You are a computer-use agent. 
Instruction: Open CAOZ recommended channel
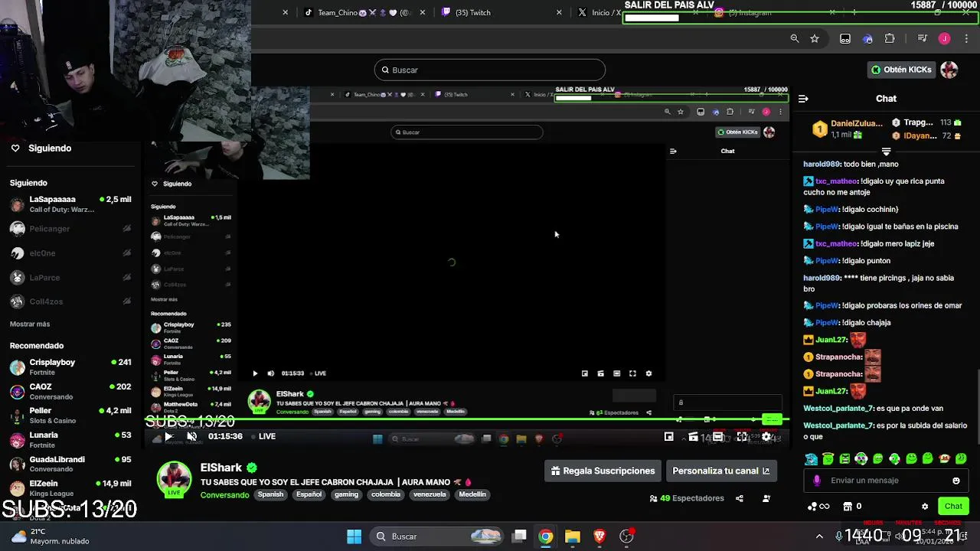(70, 392)
